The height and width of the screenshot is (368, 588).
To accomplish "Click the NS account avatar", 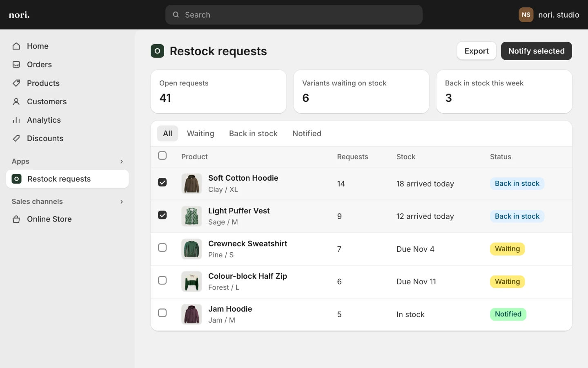I will click(526, 15).
